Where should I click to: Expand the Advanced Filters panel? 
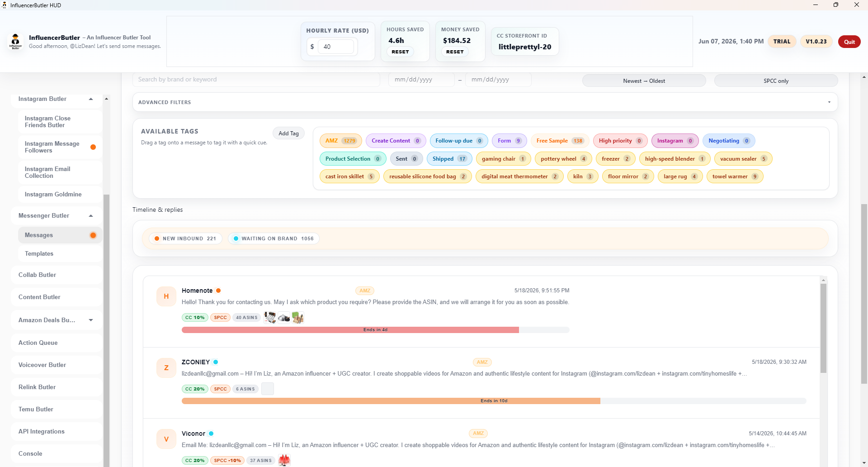[485, 102]
